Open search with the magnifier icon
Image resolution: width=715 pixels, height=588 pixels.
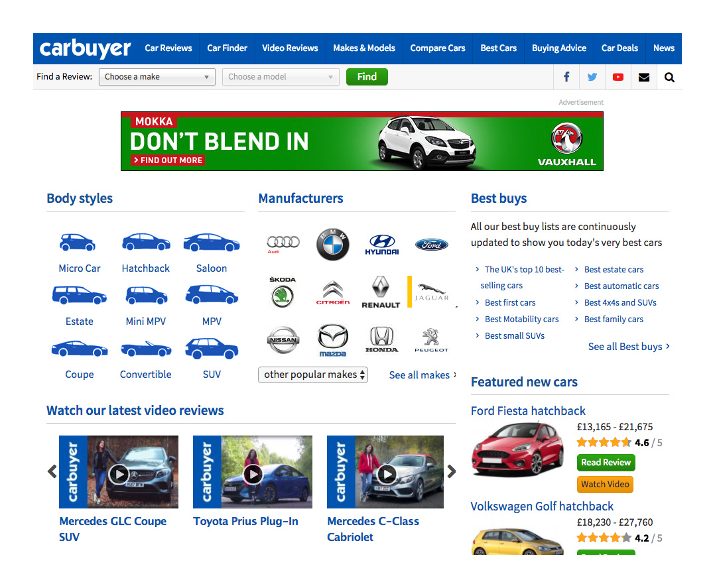[669, 77]
